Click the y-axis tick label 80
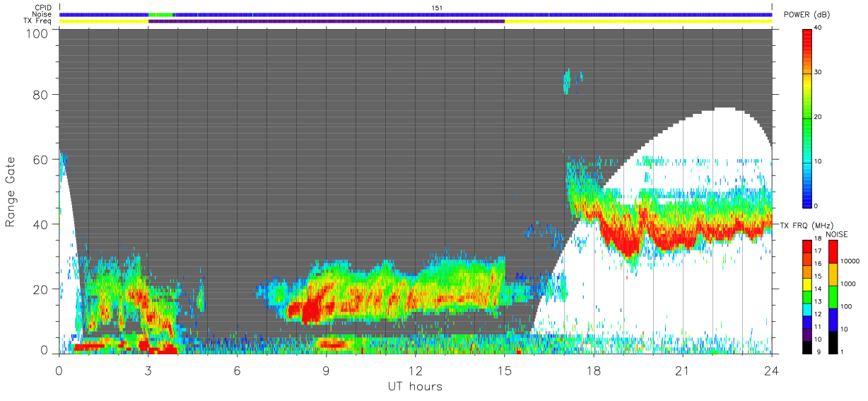The image size is (868, 401). [x=41, y=94]
